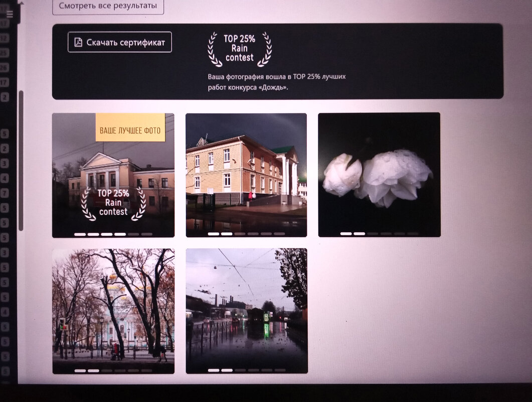Open the white flowers photo thumbnail
Image resolution: width=532 pixels, height=402 pixels.
(379, 171)
